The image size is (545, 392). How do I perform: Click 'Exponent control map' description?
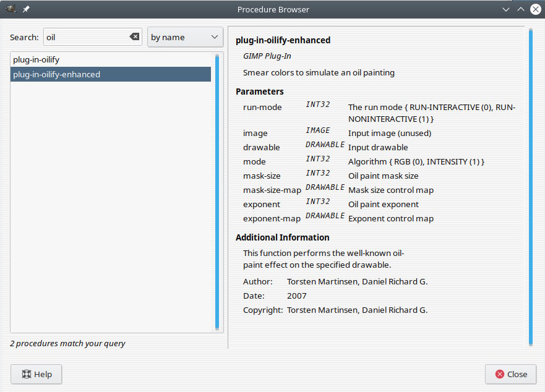[x=391, y=219]
